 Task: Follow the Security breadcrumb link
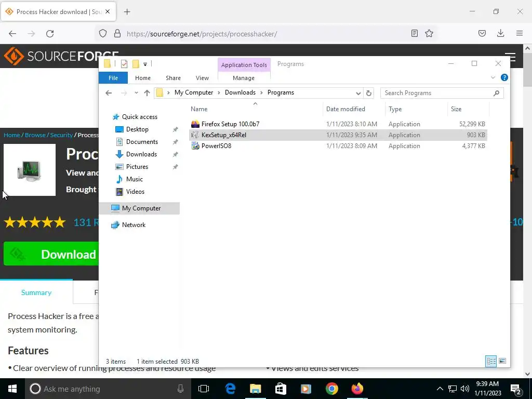point(61,135)
